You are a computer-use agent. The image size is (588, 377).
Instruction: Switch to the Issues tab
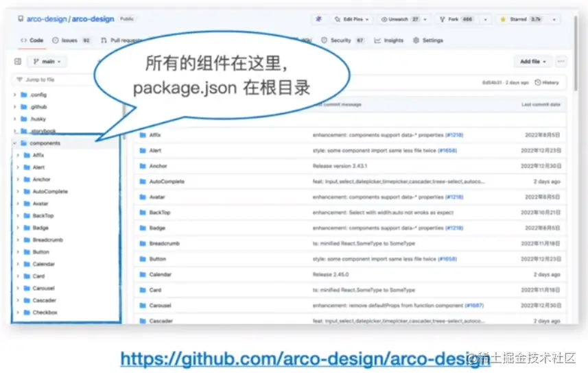click(x=71, y=40)
